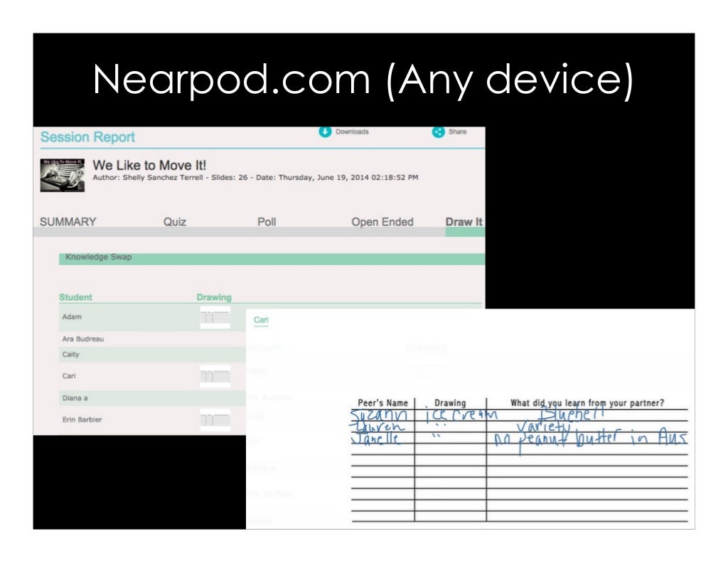Click the Drawing header in the worksheet
The width and height of the screenshot is (728, 563).
click(x=450, y=403)
